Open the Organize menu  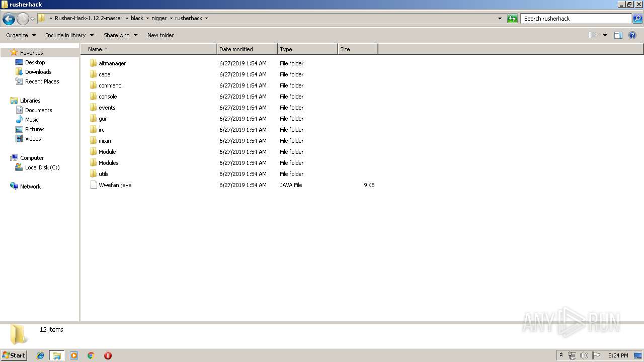pyautogui.click(x=21, y=35)
